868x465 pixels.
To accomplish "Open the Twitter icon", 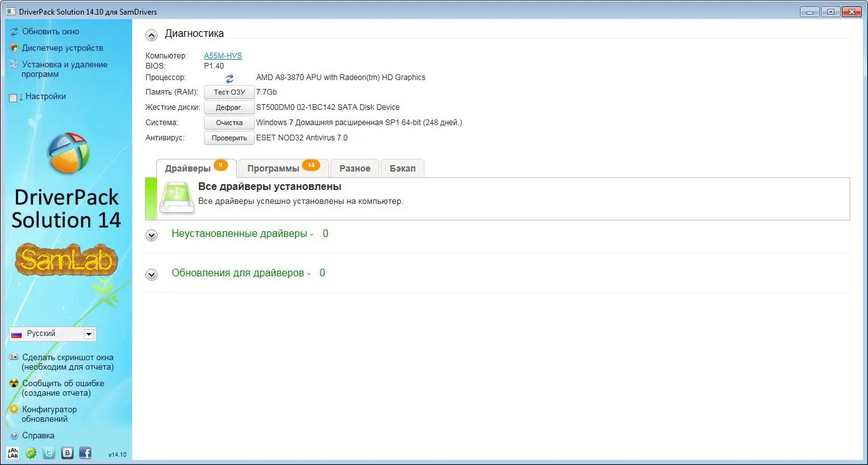I will 49,453.
